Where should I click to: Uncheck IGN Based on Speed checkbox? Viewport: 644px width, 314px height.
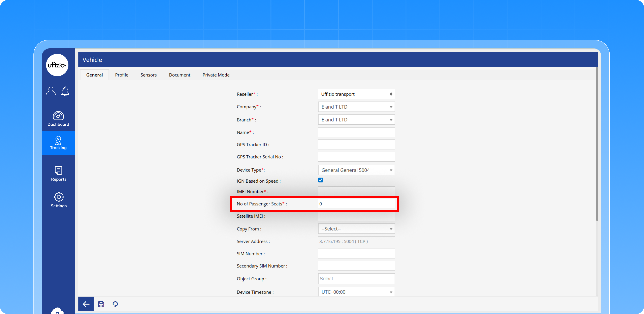(321, 180)
